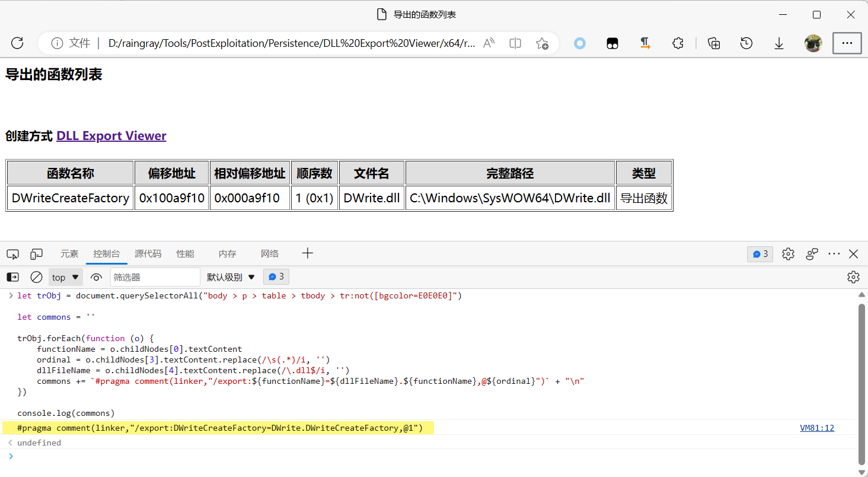Click the console scrollbar thumb
Viewport: 868px width, 477px height.
tap(861, 383)
